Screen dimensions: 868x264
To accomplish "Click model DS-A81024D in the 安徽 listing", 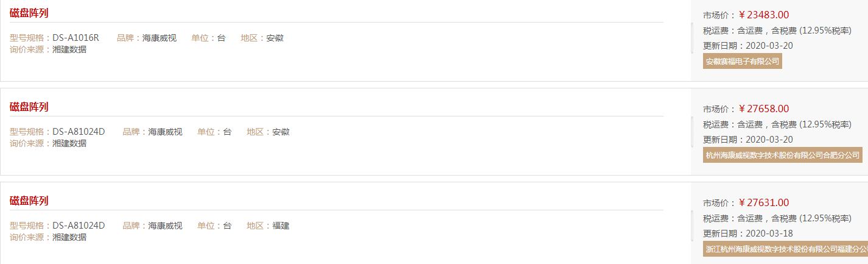I will click(x=79, y=132).
